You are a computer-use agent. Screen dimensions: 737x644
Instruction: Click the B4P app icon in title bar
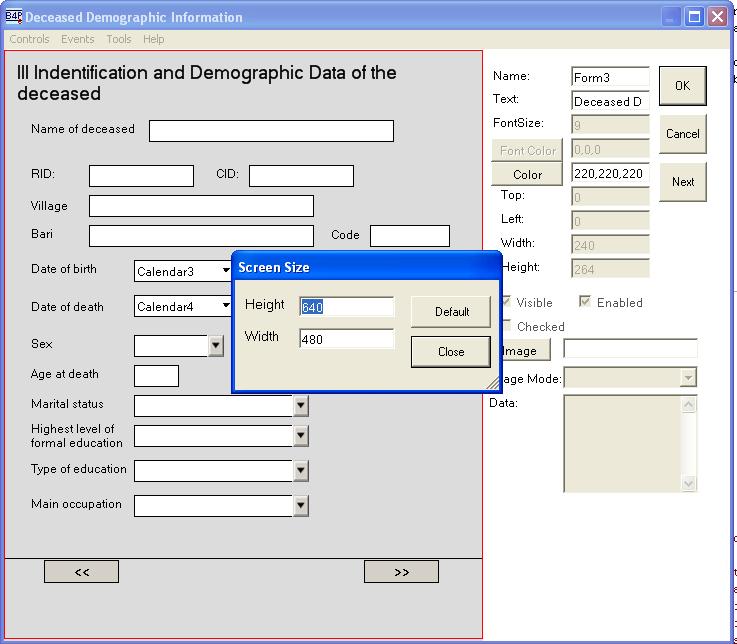[13, 16]
